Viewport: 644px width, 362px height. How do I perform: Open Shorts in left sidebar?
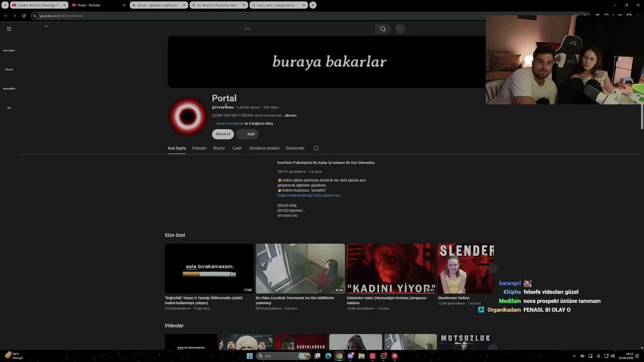point(9,69)
